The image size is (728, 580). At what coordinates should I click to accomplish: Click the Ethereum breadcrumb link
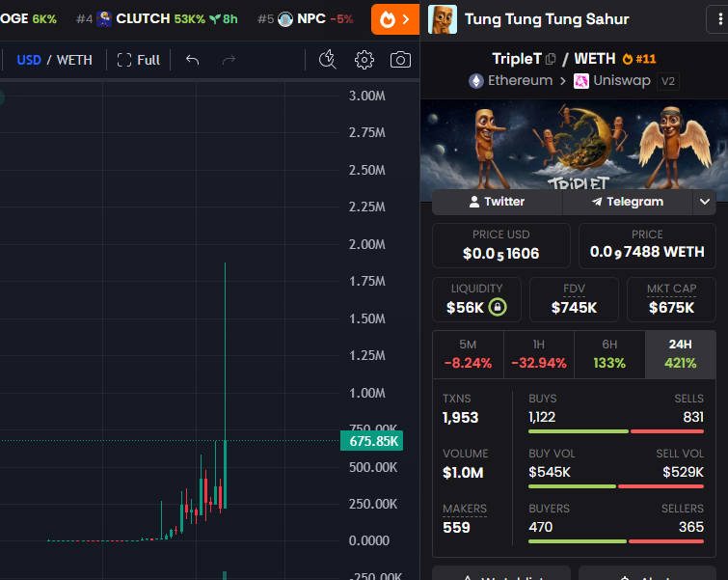(x=520, y=80)
